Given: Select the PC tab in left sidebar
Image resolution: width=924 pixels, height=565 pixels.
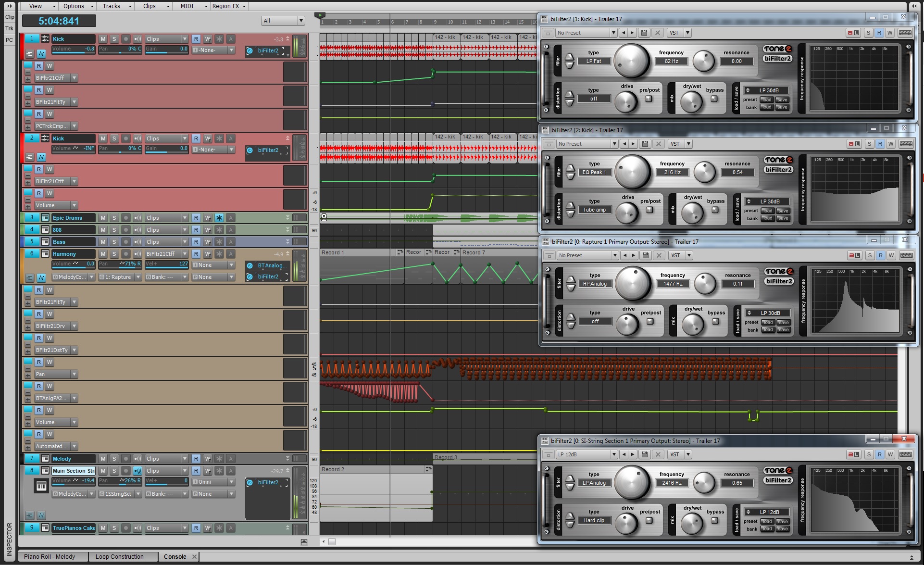Looking at the screenshot, I should (10, 40).
